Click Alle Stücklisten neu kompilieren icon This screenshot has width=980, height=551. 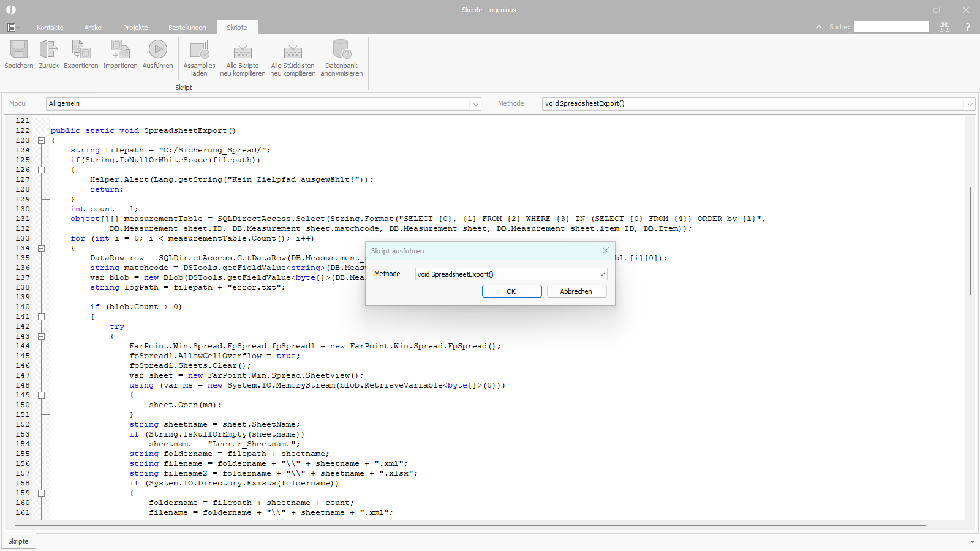(x=293, y=50)
